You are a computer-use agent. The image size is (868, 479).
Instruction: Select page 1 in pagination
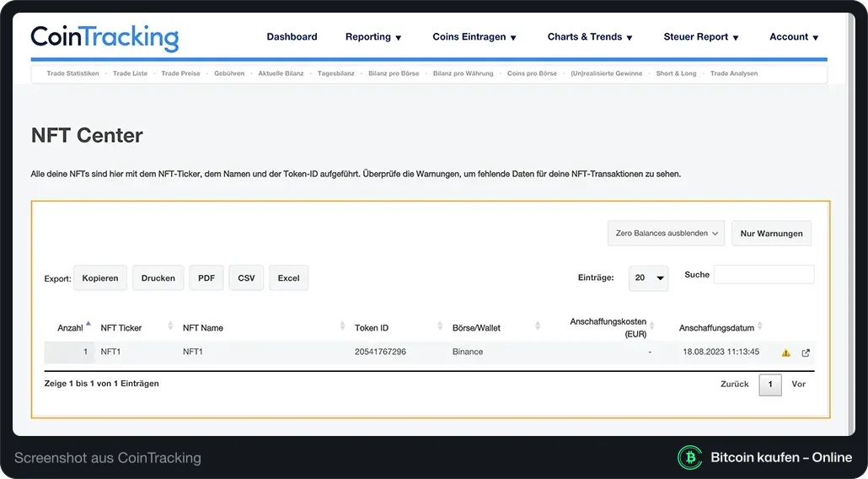(x=770, y=385)
